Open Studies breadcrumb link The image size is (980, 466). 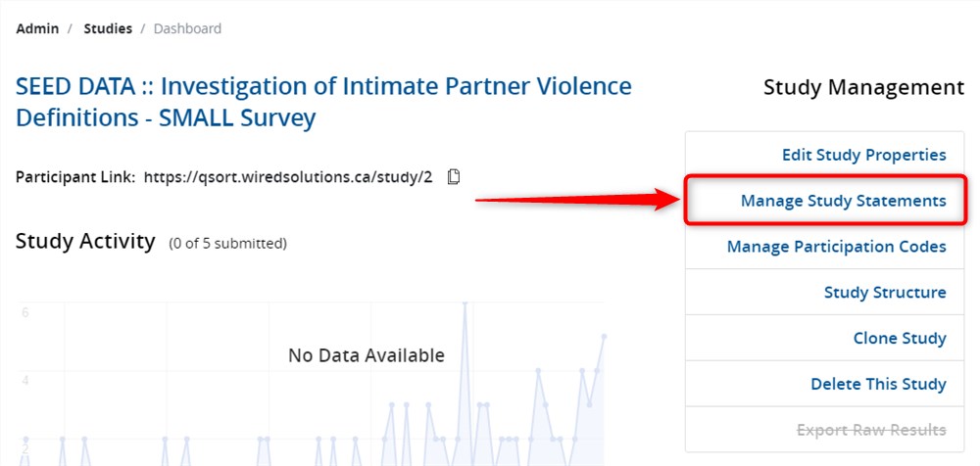tap(108, 28)
